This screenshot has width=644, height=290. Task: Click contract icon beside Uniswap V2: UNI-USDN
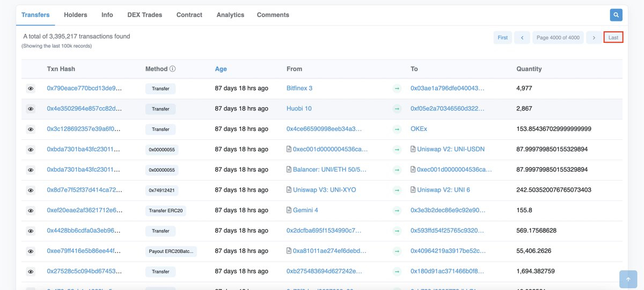click(413, 149)
